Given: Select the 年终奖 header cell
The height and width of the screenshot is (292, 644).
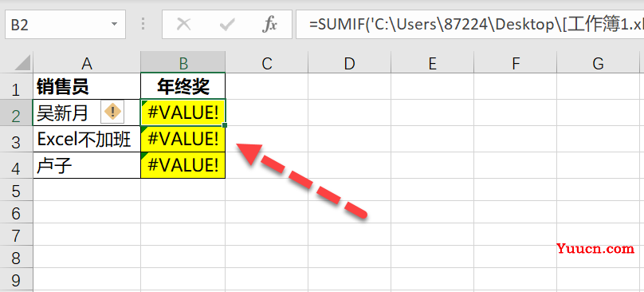Looking at the screenshot, I should [183, 86].
